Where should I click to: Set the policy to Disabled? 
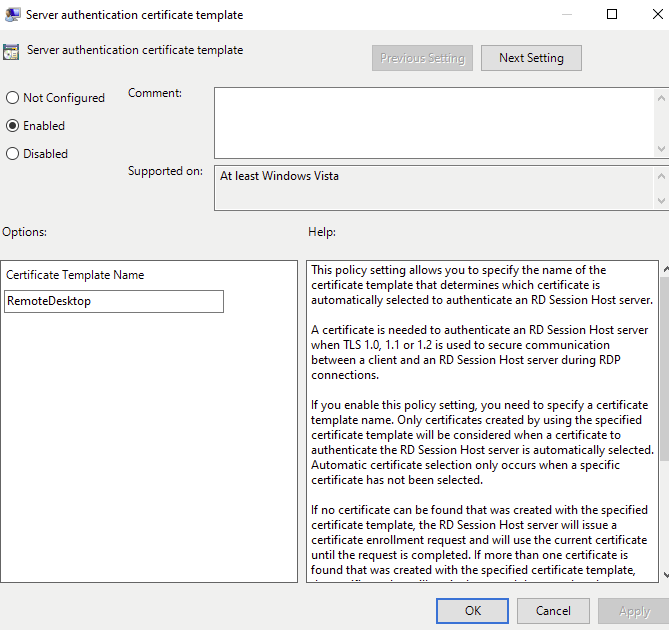tap(13, 154)
